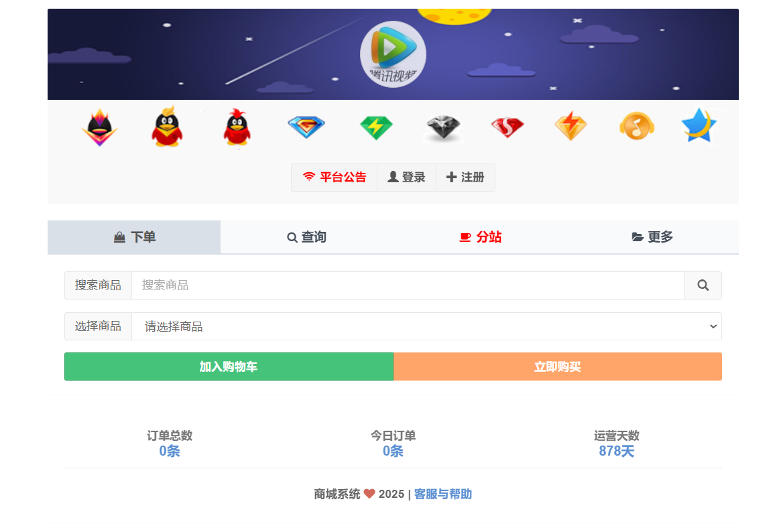Click the orange lightning diamond icon

coord(571,126)
